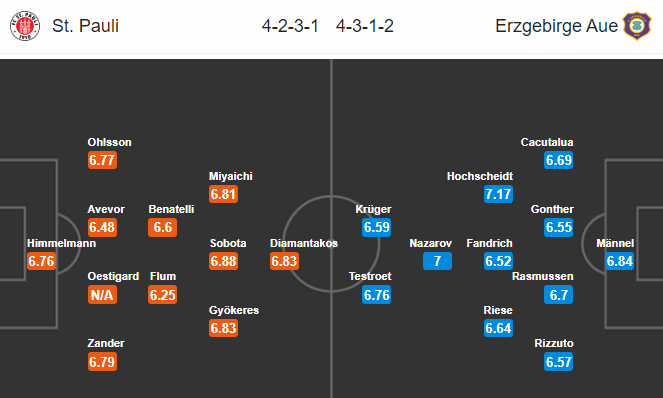Select Testroet's 6.76 rating badge
Screen dimensions: 663x398
coord(376,295)
